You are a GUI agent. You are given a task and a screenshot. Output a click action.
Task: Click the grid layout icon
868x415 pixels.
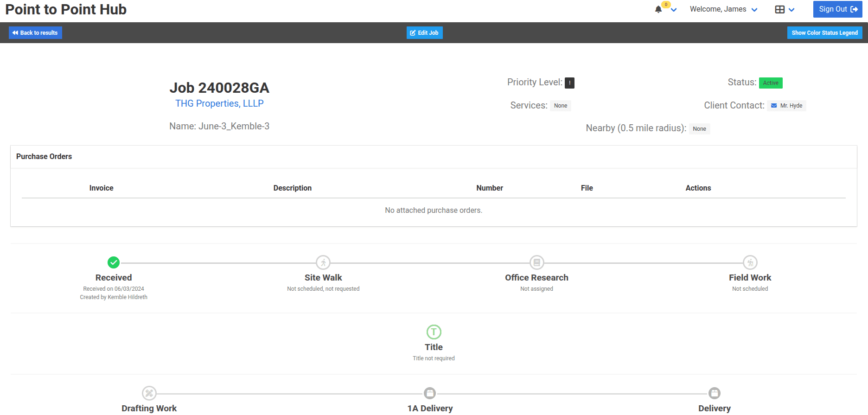[780, 9]
